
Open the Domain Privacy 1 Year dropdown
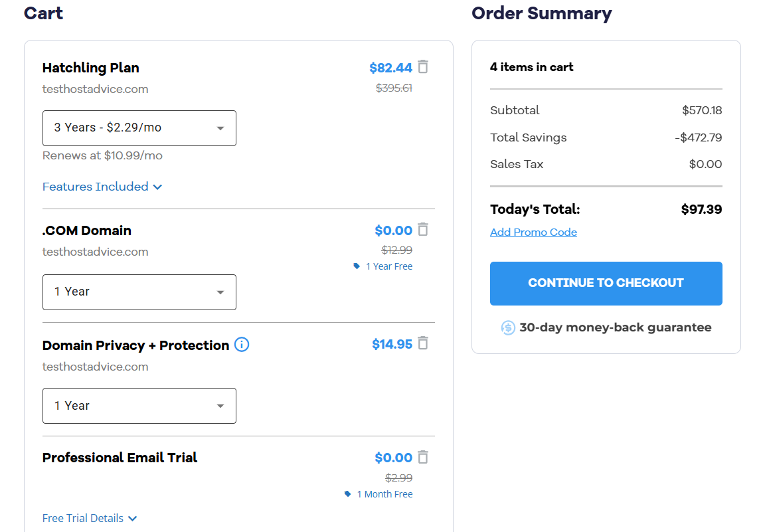pos(139,406)
